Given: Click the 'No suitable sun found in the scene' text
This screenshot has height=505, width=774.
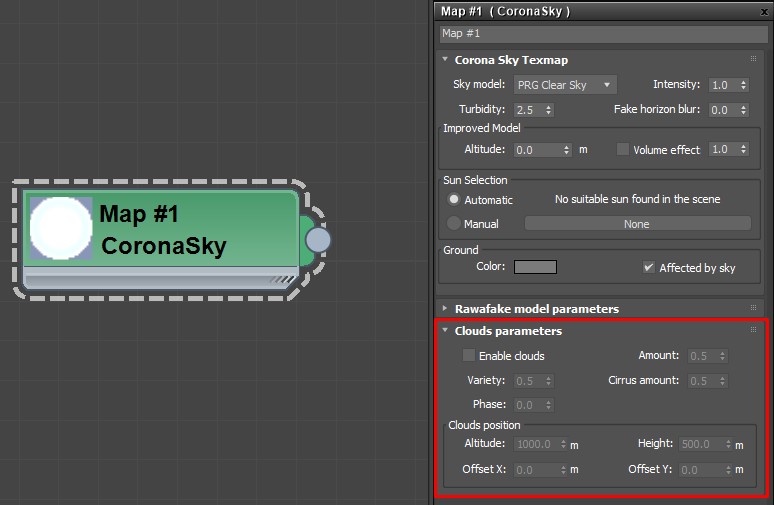Looking at the screenshot, I should tap(637, 199).
